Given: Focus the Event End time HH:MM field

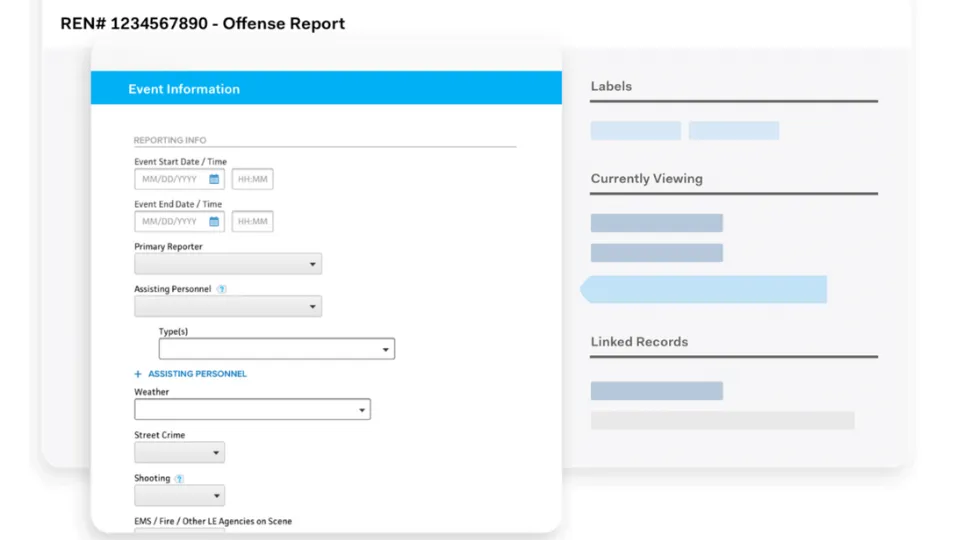Looking at the screenshot, I should click(252, 221).
